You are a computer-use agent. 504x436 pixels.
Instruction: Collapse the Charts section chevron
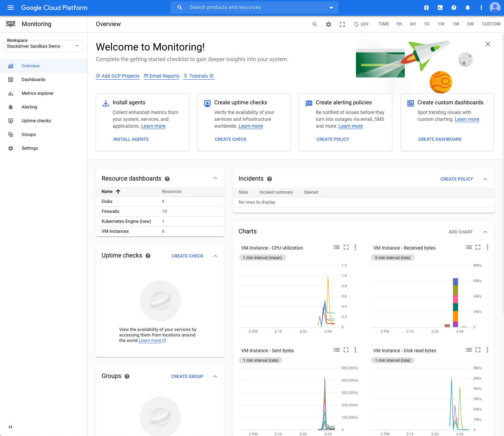pyautogui.click(x=485, y=232)
